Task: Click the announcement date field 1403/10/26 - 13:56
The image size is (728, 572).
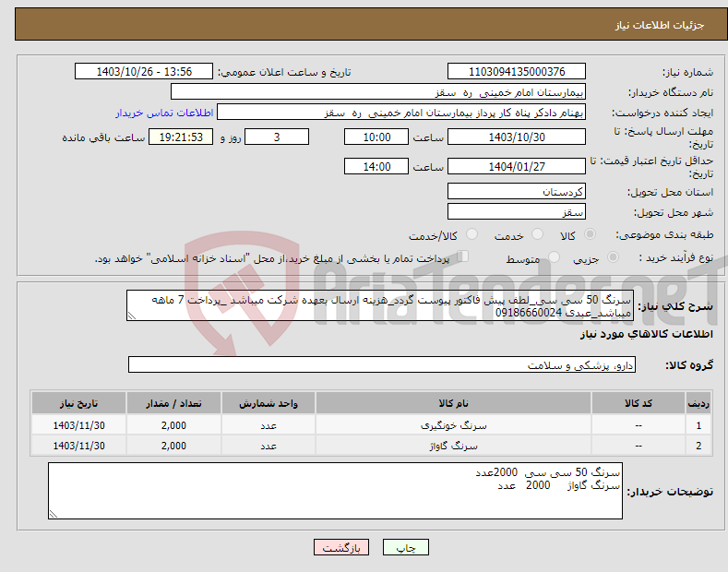Action: tap(144, 72)
